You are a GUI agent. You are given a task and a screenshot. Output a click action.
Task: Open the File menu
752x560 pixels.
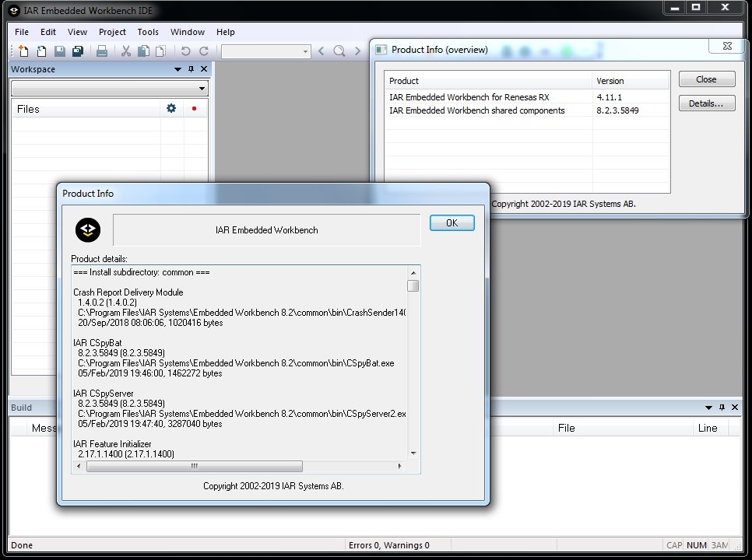pyautogui.click(x=22, y=32)
